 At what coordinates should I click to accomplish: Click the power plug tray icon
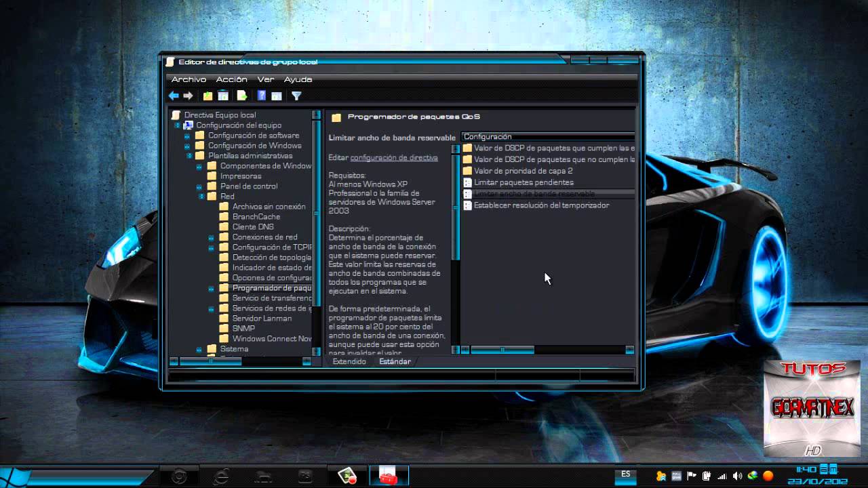click(707, 476)
